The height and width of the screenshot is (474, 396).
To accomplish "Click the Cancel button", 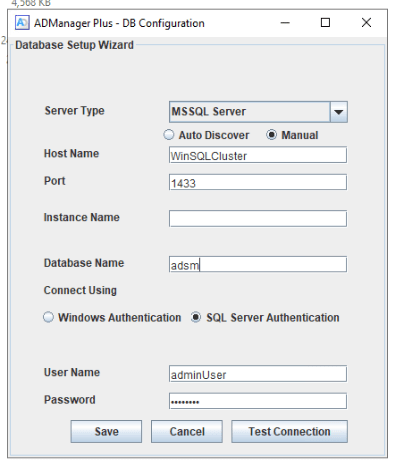I will pos(187,432).
